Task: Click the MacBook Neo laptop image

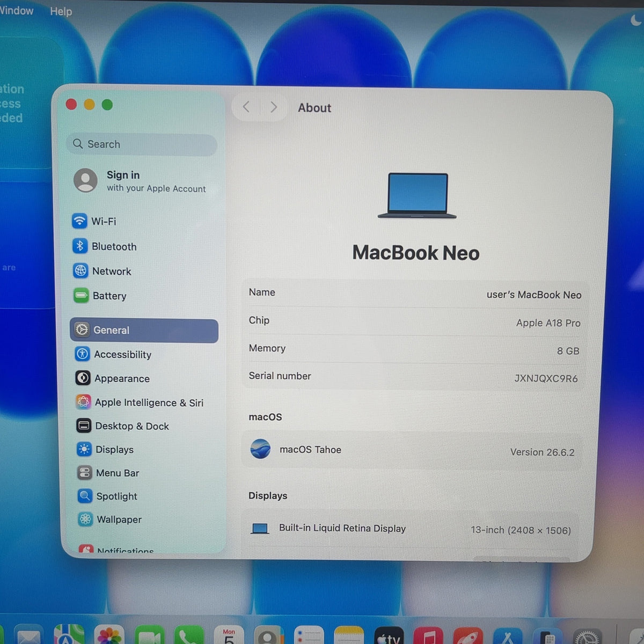Action: (417, 195)
